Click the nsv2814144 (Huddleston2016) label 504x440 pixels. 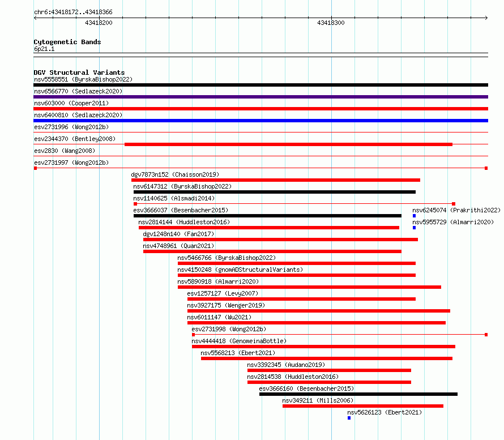coord(184,222)
